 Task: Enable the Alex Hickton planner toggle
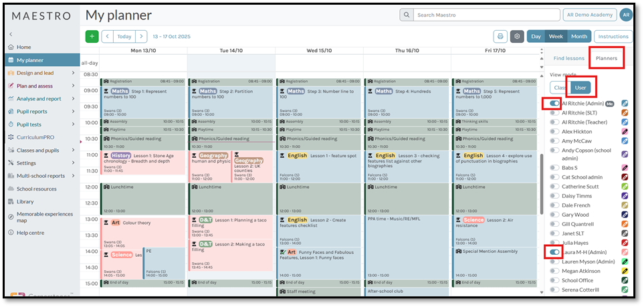554,132
